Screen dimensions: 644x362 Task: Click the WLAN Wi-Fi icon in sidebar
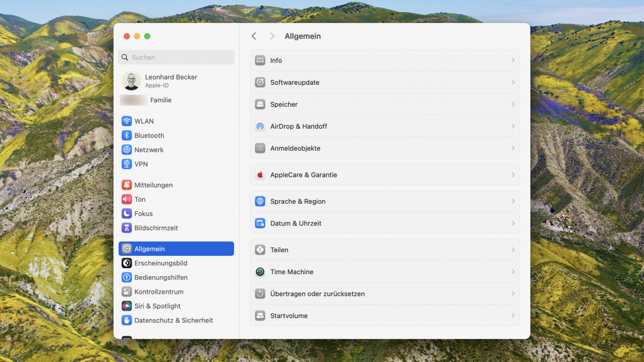click(127, 121)
